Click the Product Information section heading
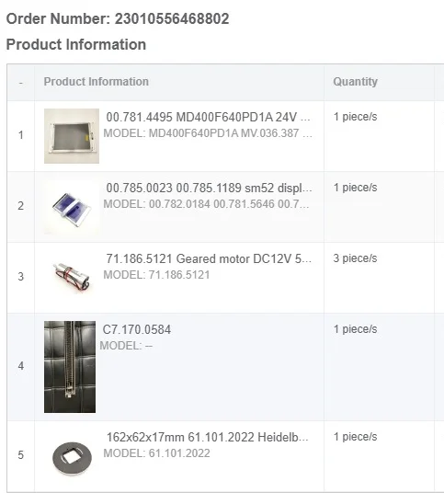The height and width of the screenshot is (504, 444). pos(76,44)
